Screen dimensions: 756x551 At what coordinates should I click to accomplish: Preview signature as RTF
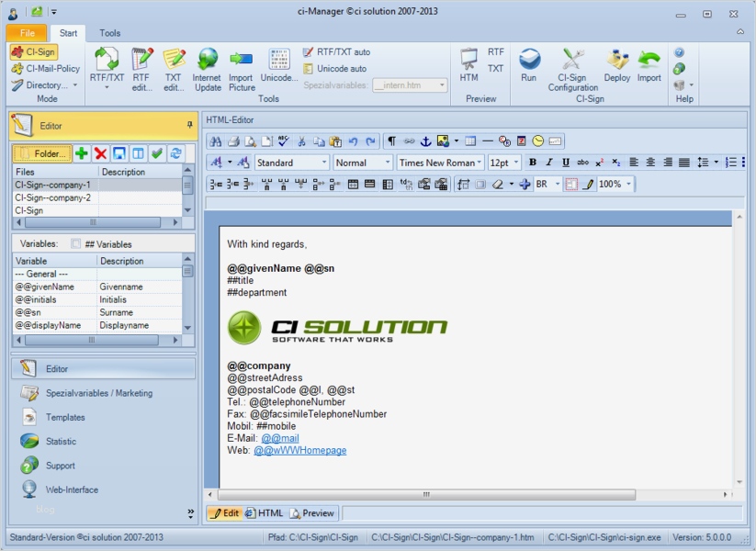pyautogui.click(x=495, y=52)
